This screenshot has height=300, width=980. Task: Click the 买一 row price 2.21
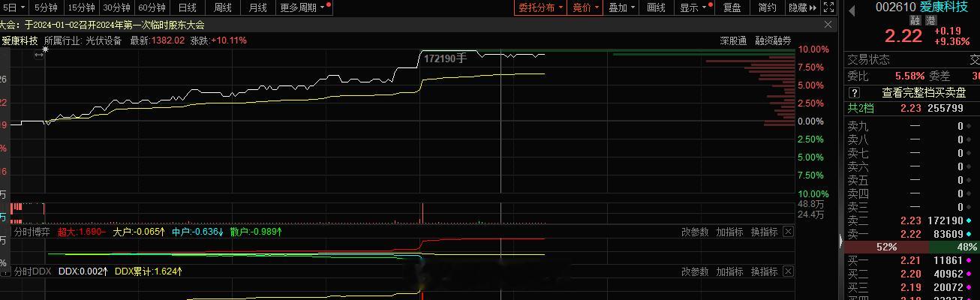[910, 260]
